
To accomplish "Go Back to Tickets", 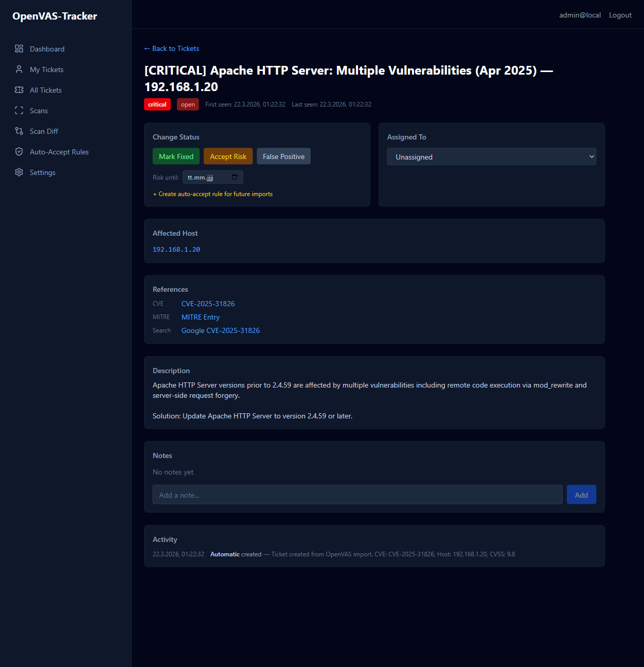I will tap(172, 48).
